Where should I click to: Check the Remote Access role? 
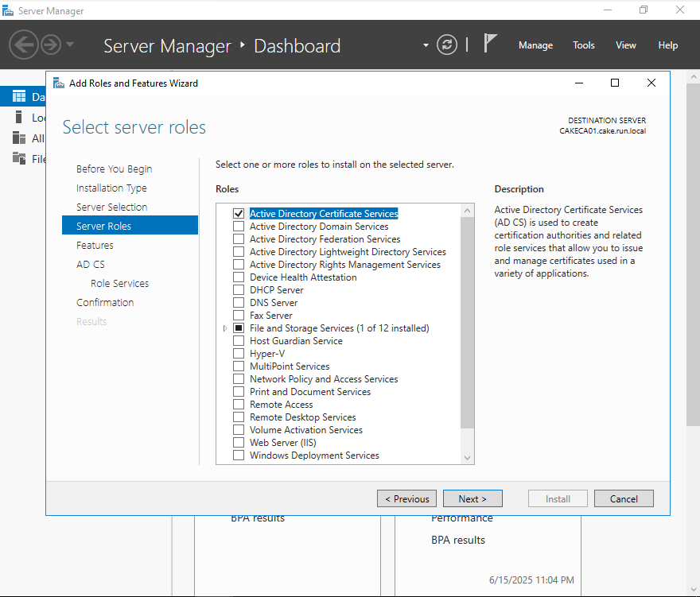[239, 405]
